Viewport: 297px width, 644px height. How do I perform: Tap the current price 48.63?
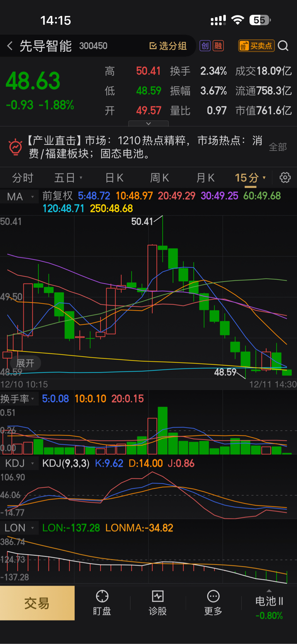[x=33, y=81]
